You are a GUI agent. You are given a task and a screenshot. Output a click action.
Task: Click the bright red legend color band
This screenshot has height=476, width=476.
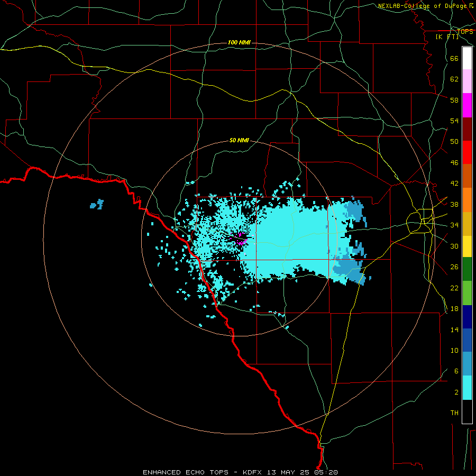(467, 152)
